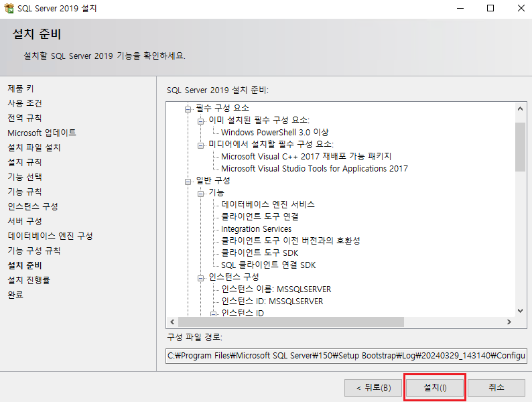Click Microsoft 업데이트 step in sidebar
Image resolution: width=532 pixels, height=402 pixels.
point(42,133)
